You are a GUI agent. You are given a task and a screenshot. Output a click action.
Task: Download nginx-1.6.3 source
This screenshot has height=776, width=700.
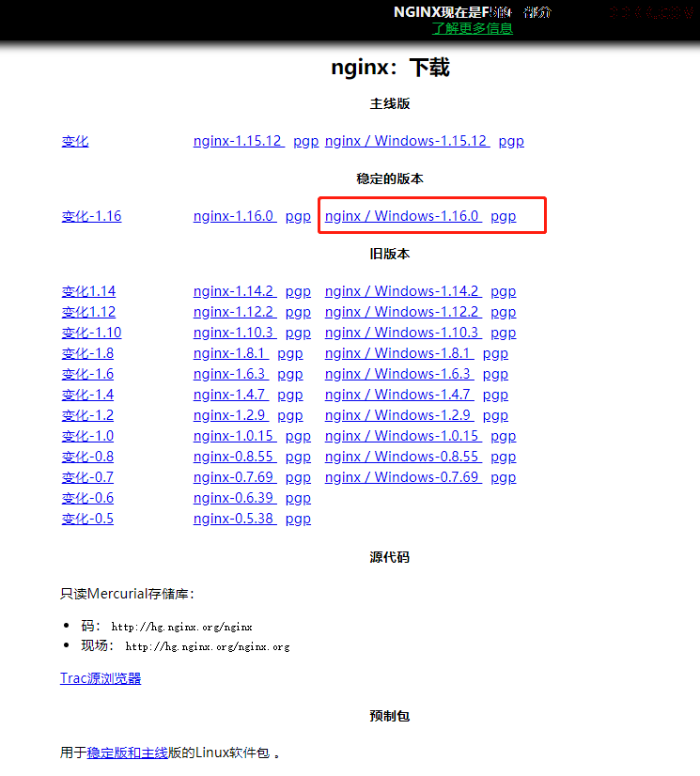(x=231, y=375)
